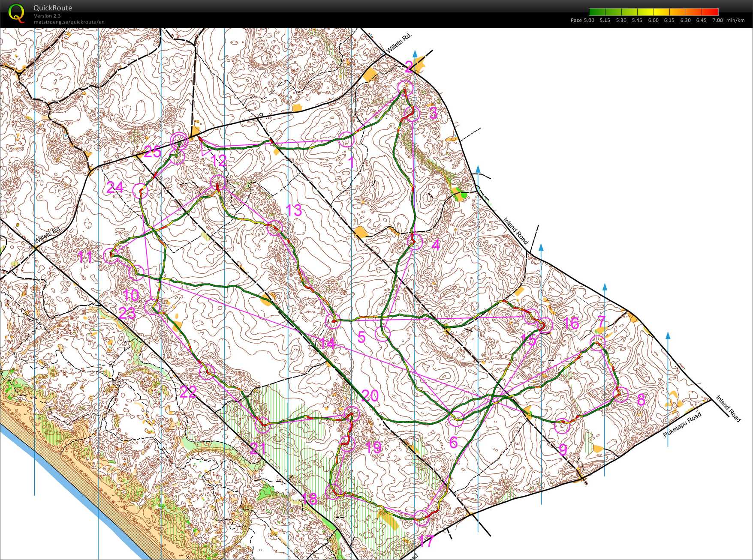Click the 'Puketapu Road' map label
The image size is (753, 560).
pos(682,424)
